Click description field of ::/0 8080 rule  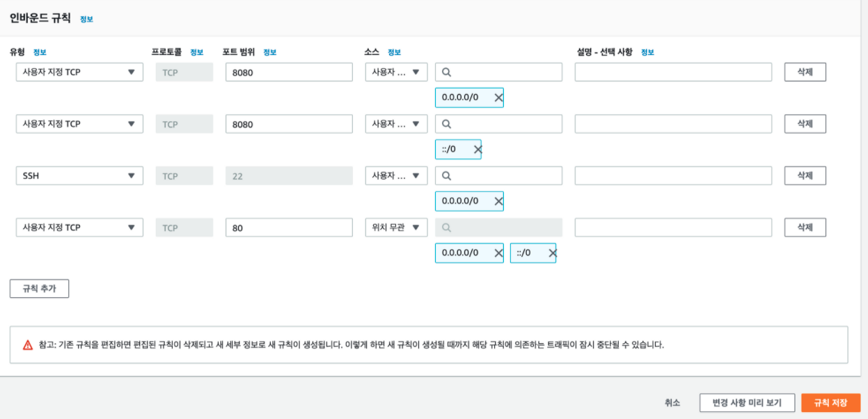coord(673,124)
